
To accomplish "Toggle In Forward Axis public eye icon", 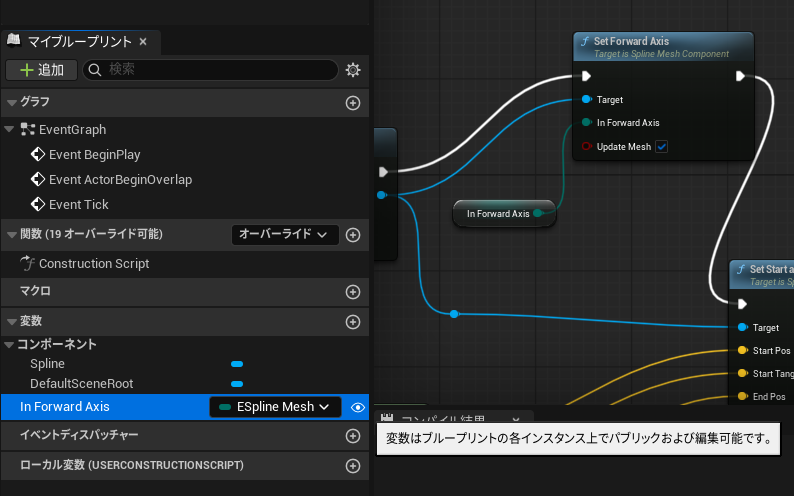I will (357, 407).
